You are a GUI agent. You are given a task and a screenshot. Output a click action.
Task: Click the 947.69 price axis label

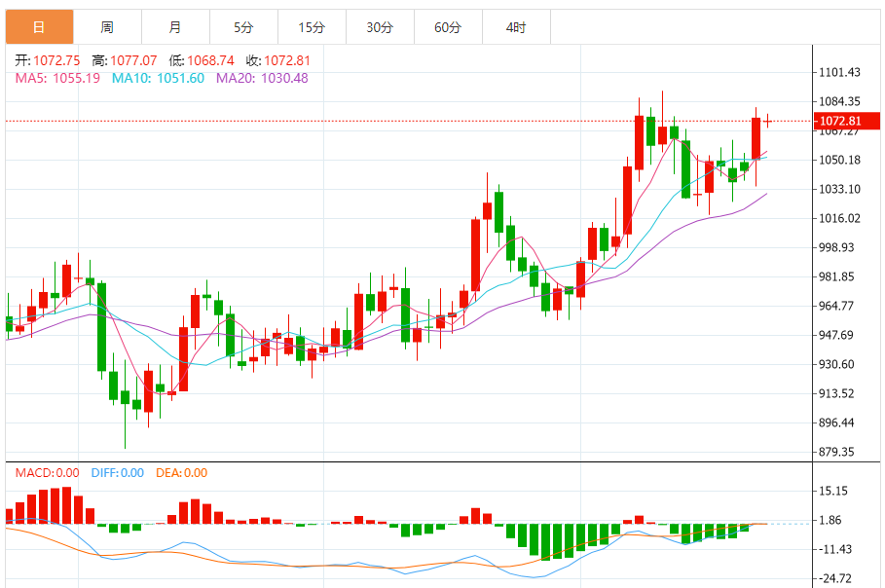(836, 335)
